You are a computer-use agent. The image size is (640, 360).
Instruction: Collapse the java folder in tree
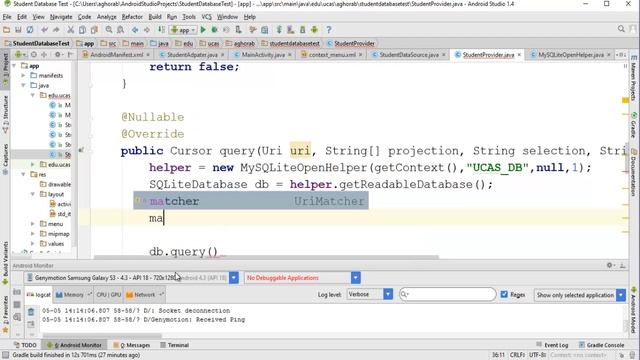23,85
